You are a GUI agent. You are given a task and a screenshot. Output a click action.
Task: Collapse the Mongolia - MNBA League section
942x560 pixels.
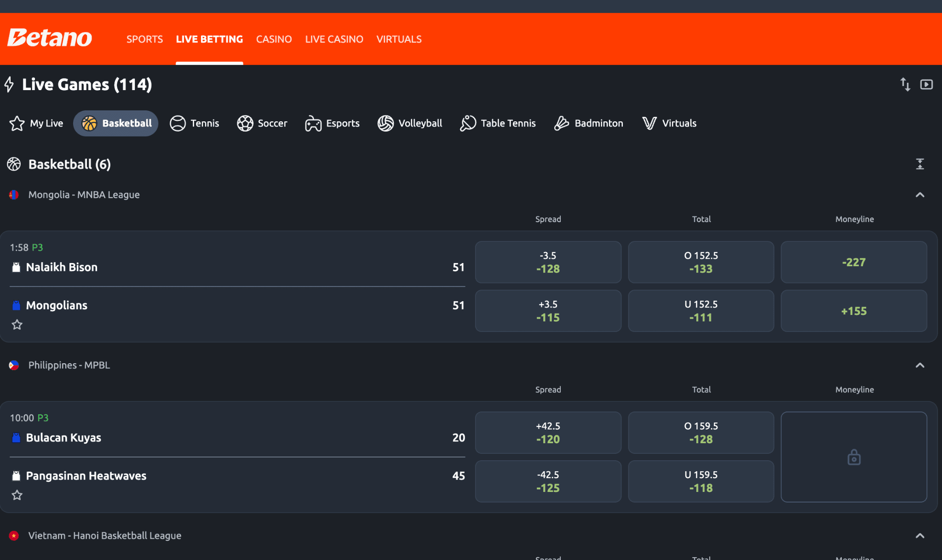pos(919,194)
